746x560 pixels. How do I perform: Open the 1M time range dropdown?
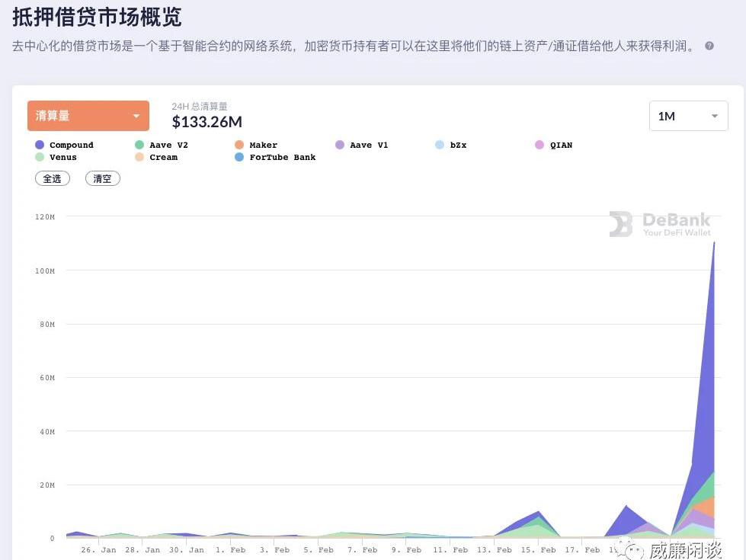point(688,116)
